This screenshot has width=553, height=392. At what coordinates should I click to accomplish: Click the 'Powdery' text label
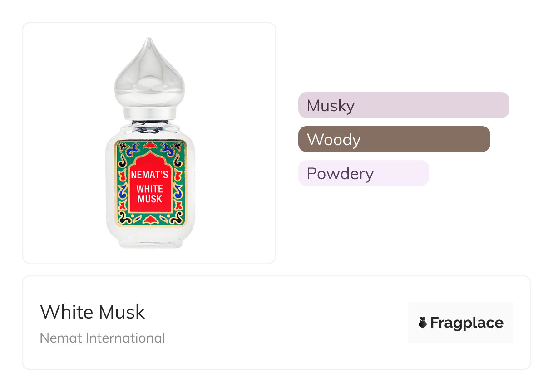(x=340, y=174)
